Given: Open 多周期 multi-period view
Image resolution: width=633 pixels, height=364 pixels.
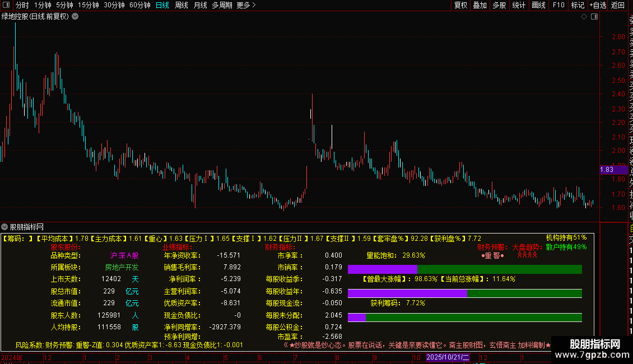Looking at the screenshot, I should click(222, 5).
